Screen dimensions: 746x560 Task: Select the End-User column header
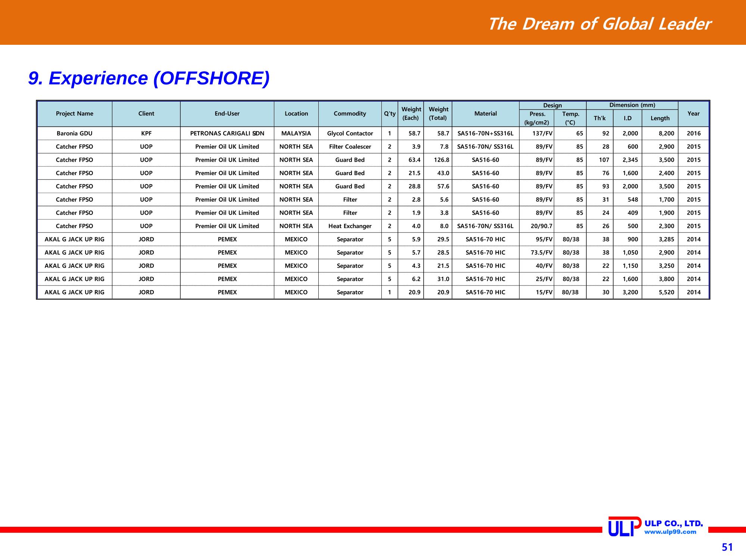tap(227, 114)
